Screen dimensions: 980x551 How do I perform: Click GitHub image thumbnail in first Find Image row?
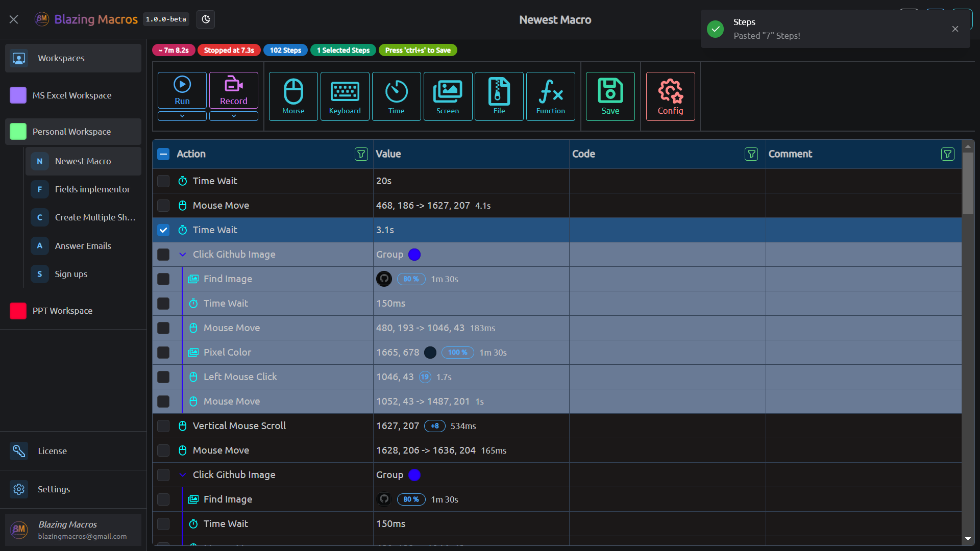tap(384, 279)
